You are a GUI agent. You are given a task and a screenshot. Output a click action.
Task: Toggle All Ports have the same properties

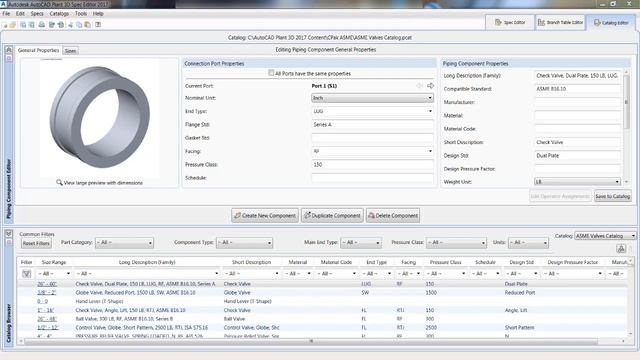[271, 73]
